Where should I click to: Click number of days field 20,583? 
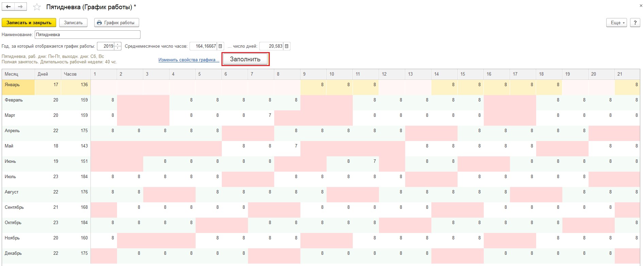click(x=271, y=46)
